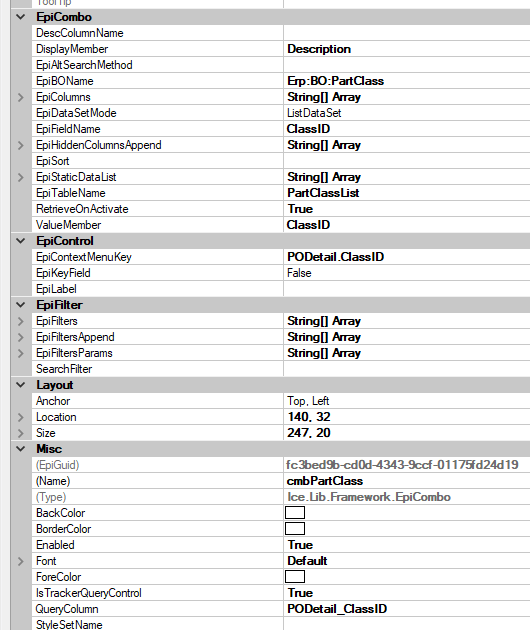
Task: Select the EpiTableName property label
Action: coord(71,193)
